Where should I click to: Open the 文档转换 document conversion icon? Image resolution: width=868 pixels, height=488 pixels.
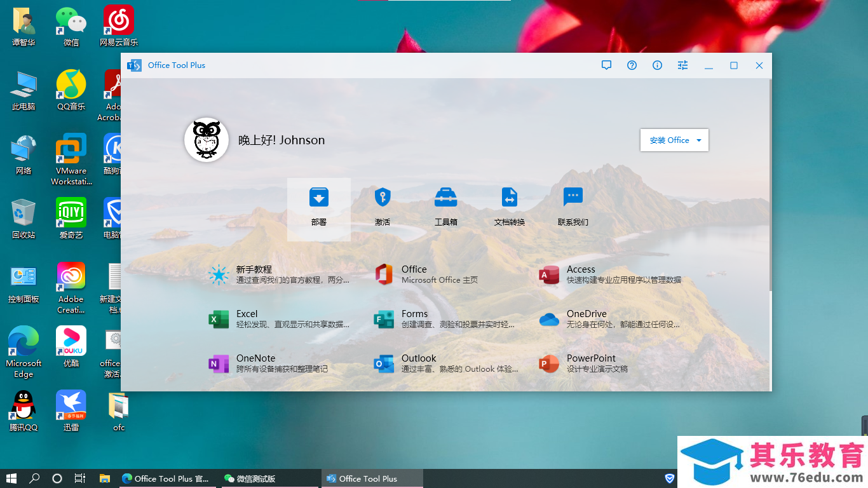click(x=510, y=198)
